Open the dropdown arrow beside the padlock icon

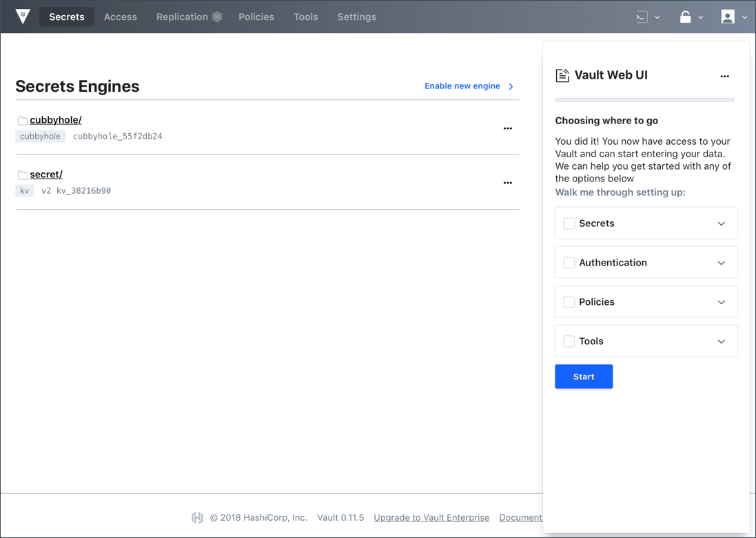(x=701, y=17)
